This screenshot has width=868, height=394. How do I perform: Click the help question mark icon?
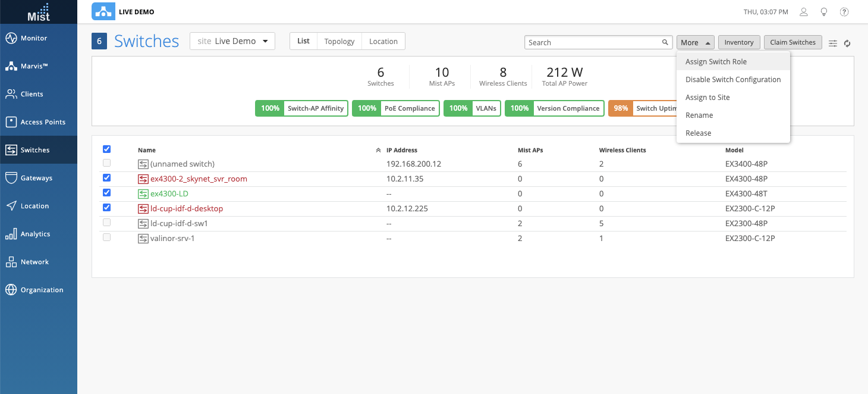844,12
